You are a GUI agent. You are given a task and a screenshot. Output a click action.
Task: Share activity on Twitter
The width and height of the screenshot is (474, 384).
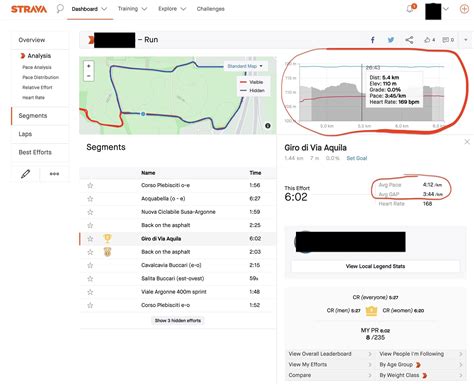tap(391, 40)
